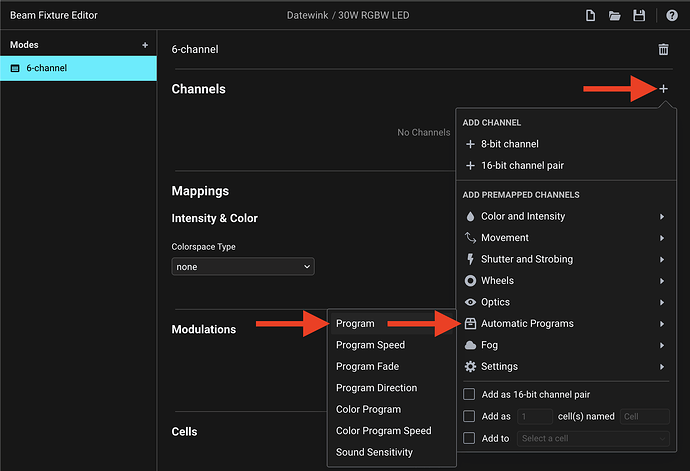Image resolution: width=690 pixels, height=471 pixels.
Task: Select the 6-channel mode in sidebar
Action: pos(78,68)
